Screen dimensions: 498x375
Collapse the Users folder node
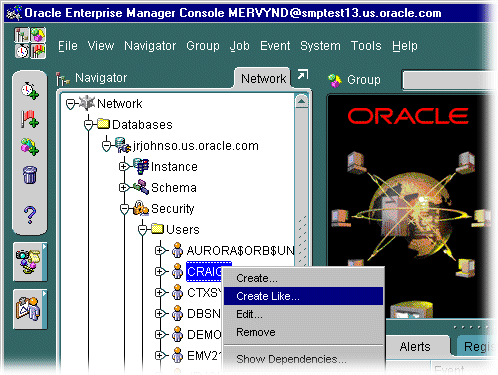coord(142,230)
